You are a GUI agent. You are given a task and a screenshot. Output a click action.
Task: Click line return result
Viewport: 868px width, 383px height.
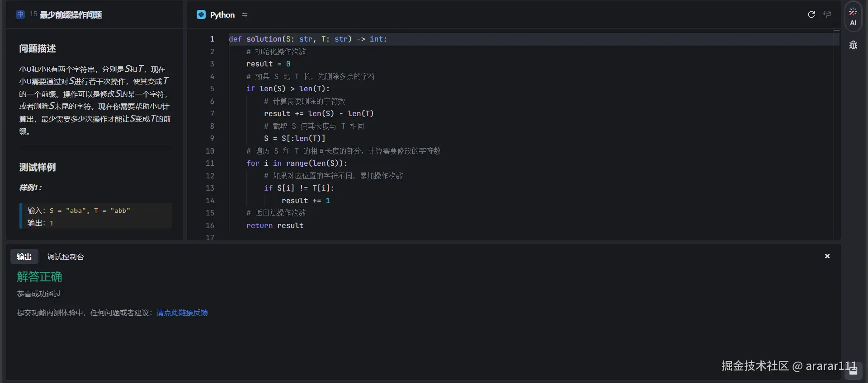[x=275, y=225]
